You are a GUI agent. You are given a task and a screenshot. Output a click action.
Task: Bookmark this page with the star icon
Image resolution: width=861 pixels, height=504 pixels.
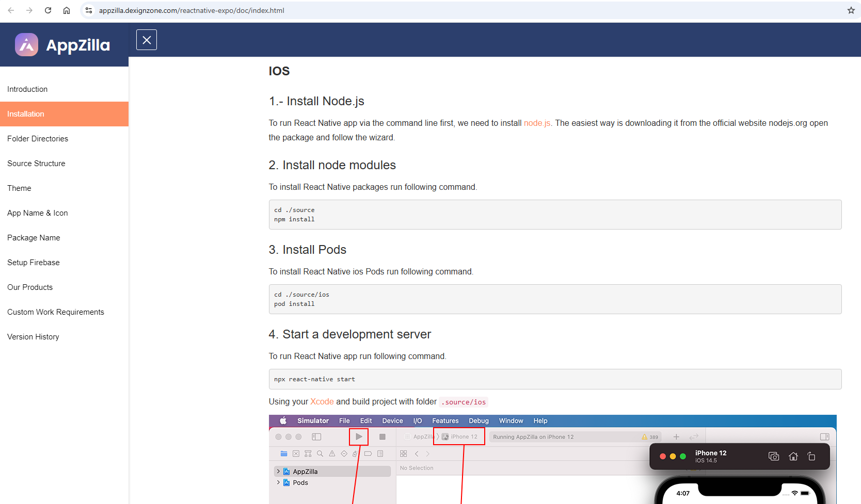pyautogui.click(x=851, y=10)
